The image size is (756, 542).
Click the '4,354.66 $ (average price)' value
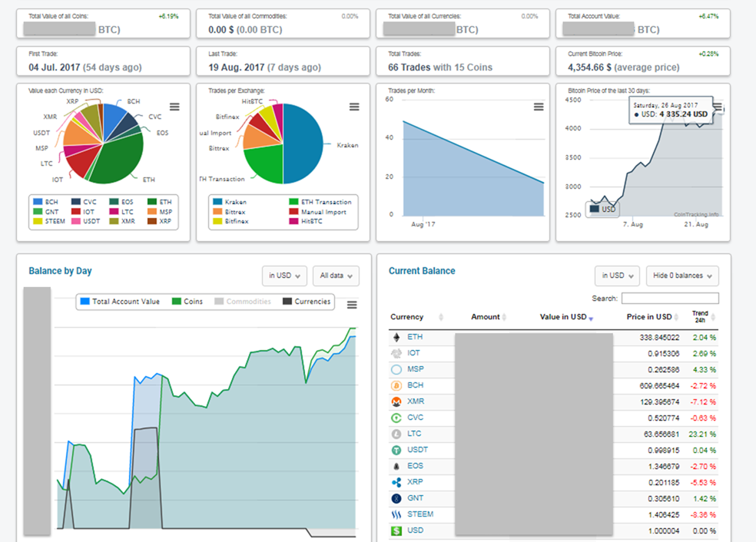623,68
